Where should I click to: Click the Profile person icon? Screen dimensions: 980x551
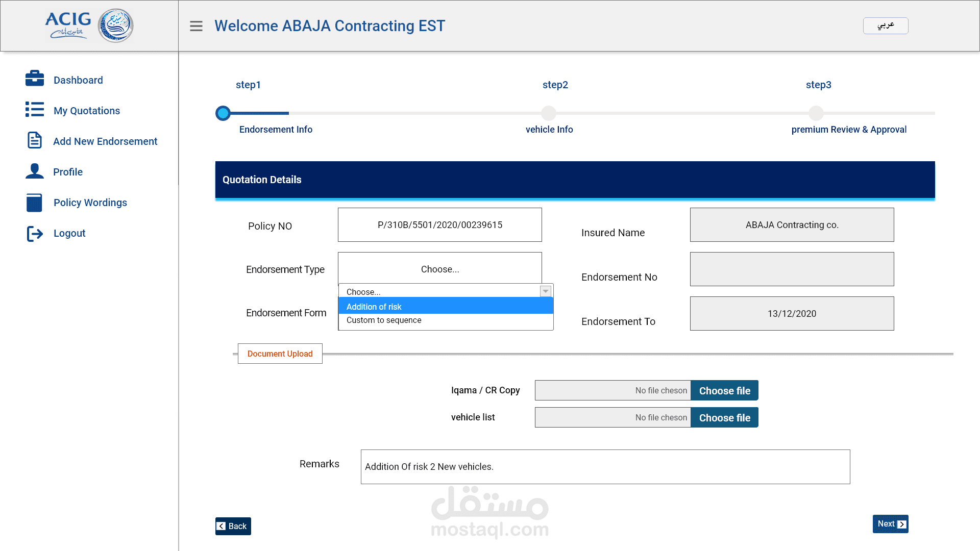[35, 171]
